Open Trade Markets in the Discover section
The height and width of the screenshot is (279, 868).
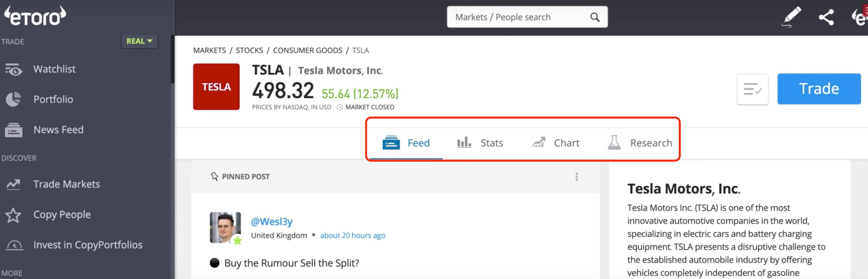[66, 184]
